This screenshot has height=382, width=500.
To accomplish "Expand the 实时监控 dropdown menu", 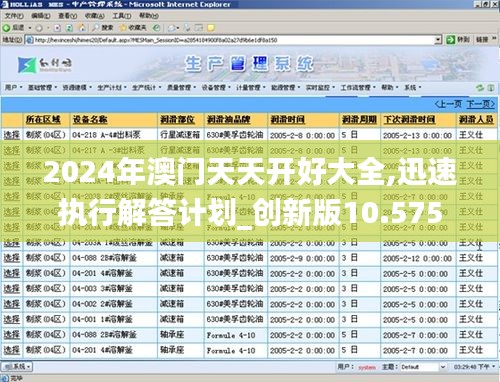I will click(x=320, y=87).
